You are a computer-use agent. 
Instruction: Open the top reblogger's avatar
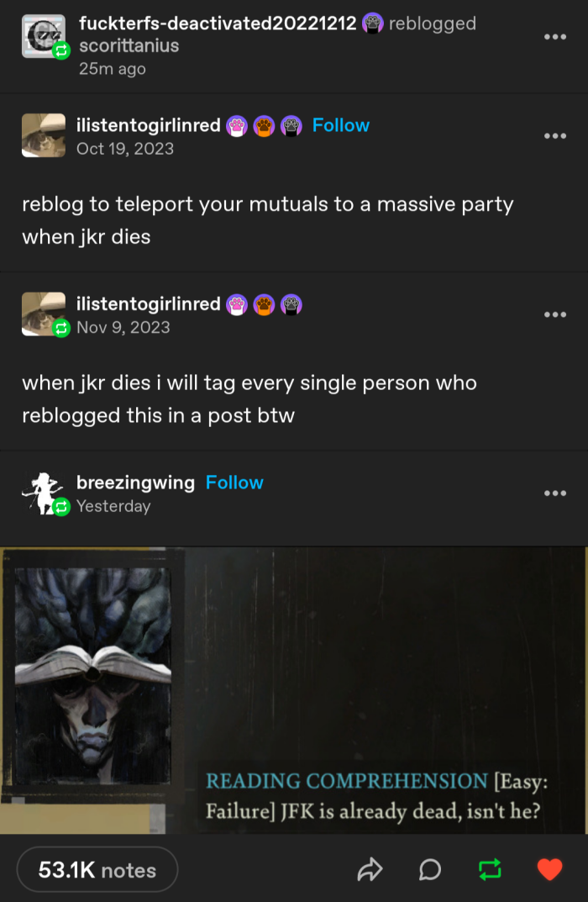(43, 37)
